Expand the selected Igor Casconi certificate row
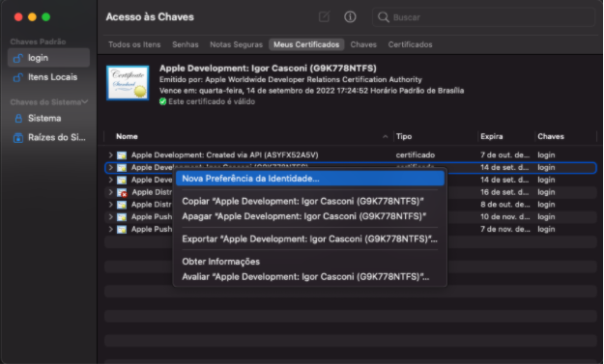The width and height of the screenshot is (604, 364). (x=110, y=167)
